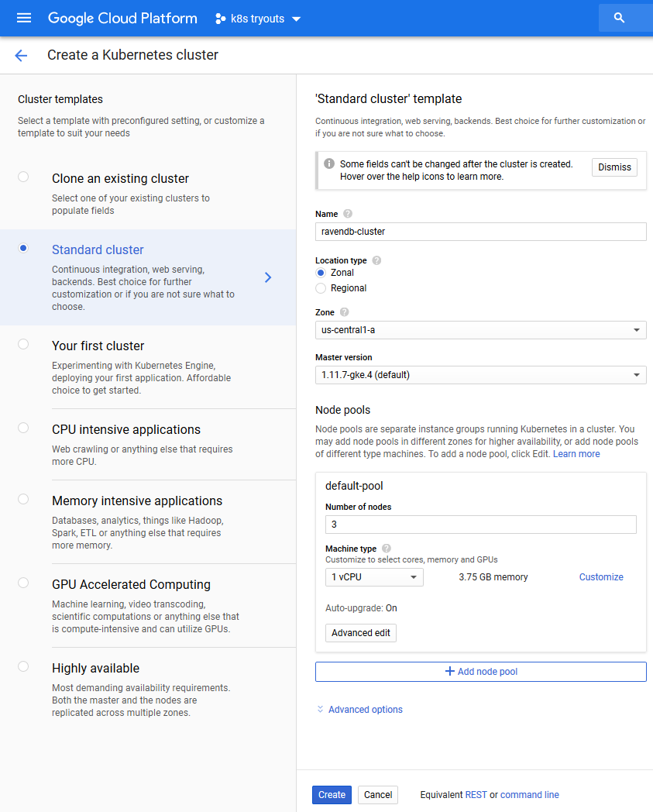Click the help icon next to Name
The image size is (653, 812).
[348, 214]
